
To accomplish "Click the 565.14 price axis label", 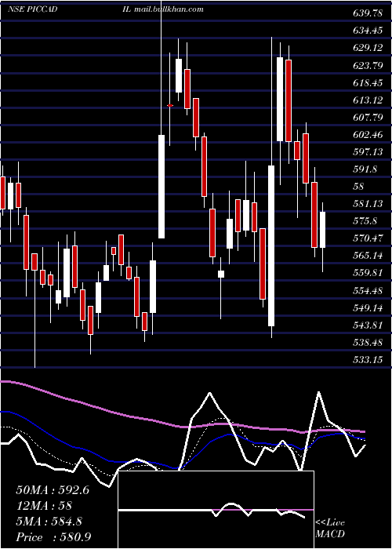I will (368, 256).
